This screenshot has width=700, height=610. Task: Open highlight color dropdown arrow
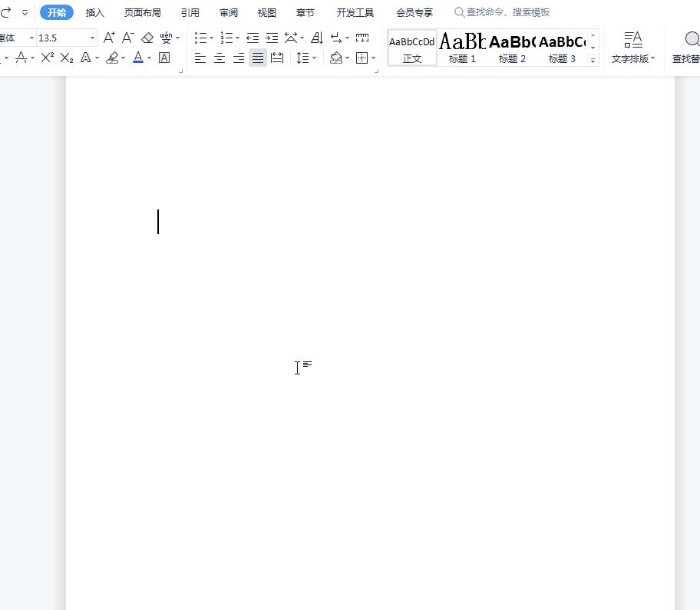124,58
